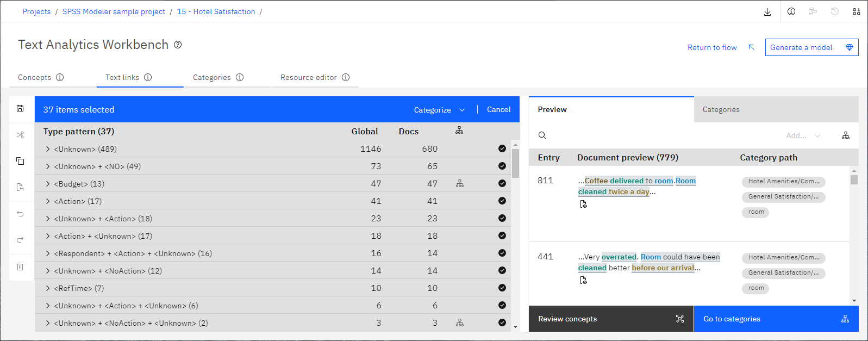868x341 pixels.
Task: Click the type pattern list scrollbar thumb
Action: click(x=515, y=163)
